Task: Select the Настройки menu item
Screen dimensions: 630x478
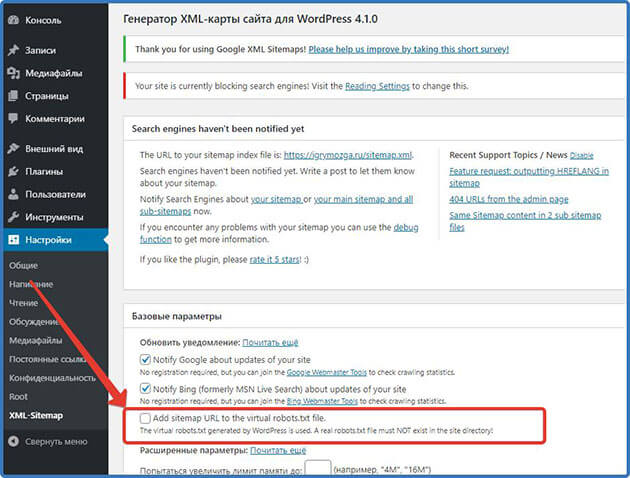Action: 54,240
